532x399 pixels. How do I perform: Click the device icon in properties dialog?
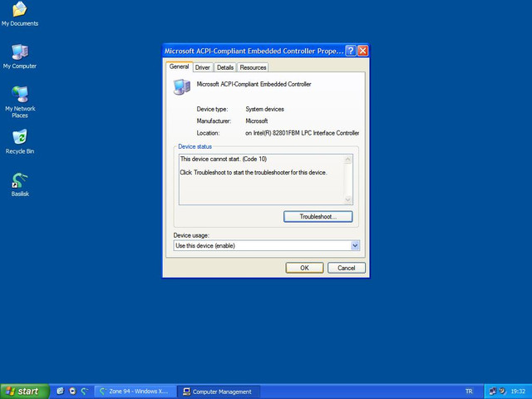182,86
